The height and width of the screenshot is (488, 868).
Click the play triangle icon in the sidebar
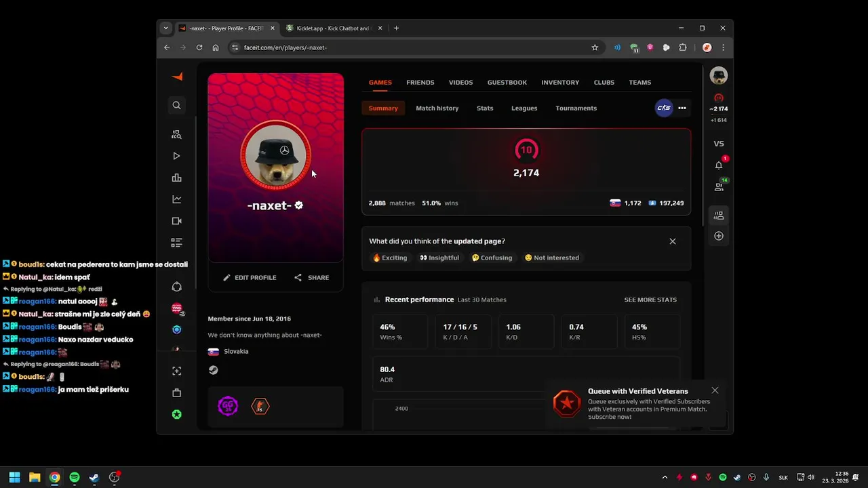(176, 156)
